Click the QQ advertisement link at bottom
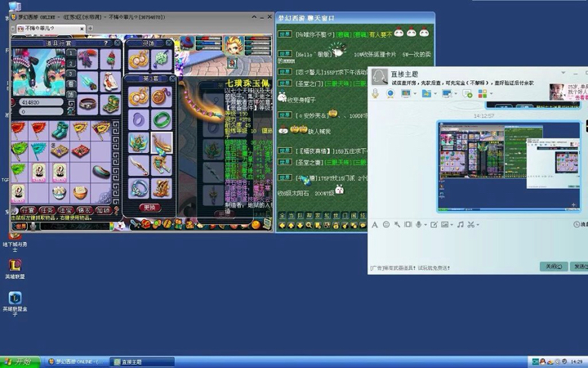This screenshot has width=588, height=368. point(410,267)
